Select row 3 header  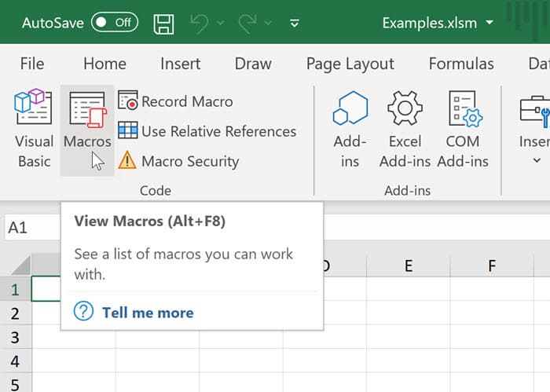coord(15,337)
